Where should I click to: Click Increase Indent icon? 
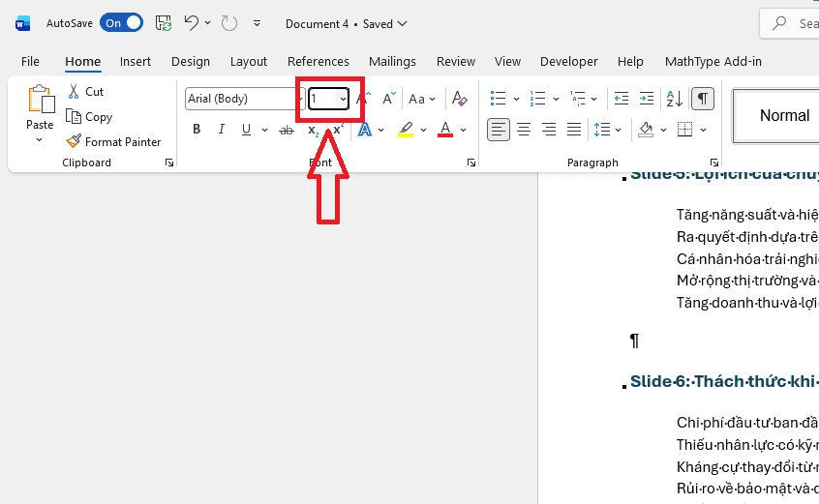(647, 99)
